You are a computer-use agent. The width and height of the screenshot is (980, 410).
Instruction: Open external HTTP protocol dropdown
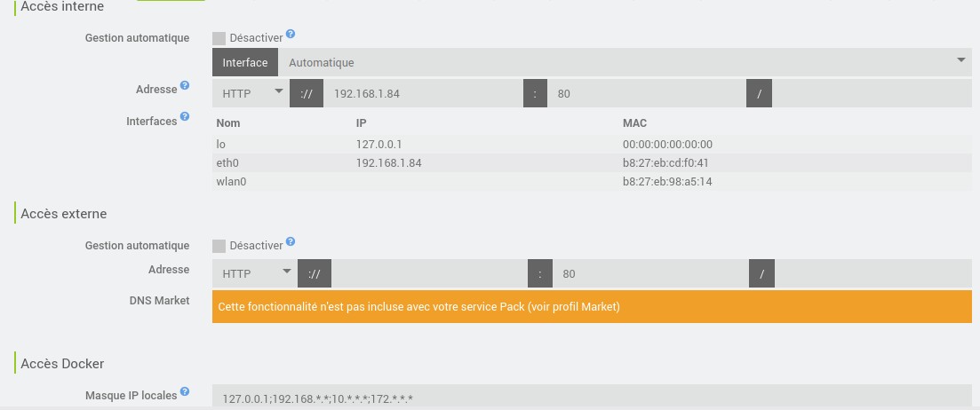[255, 273]
